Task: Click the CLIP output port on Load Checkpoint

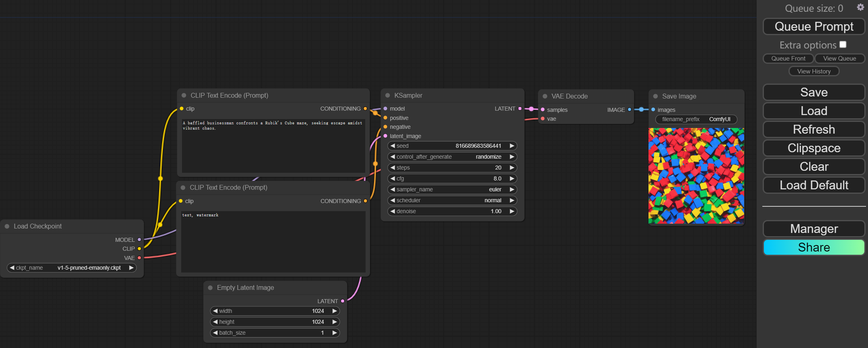Action: (139, 249)
